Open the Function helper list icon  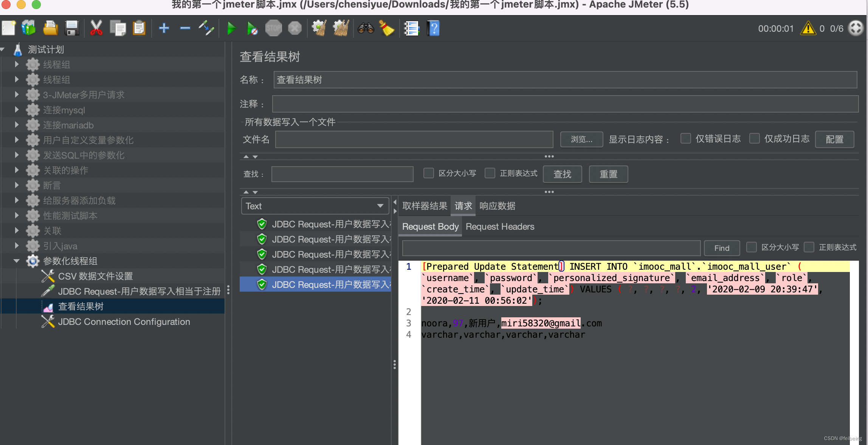click(x=412, y=28)
